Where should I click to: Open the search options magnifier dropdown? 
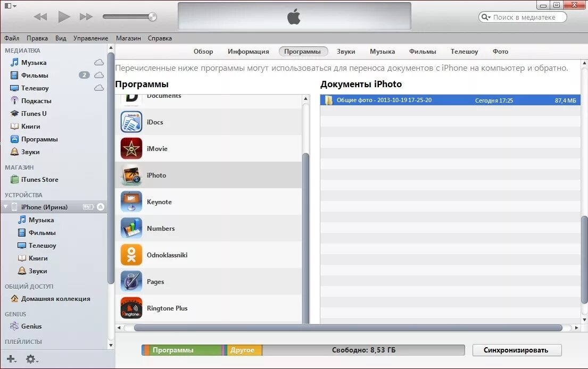point(486,17)
